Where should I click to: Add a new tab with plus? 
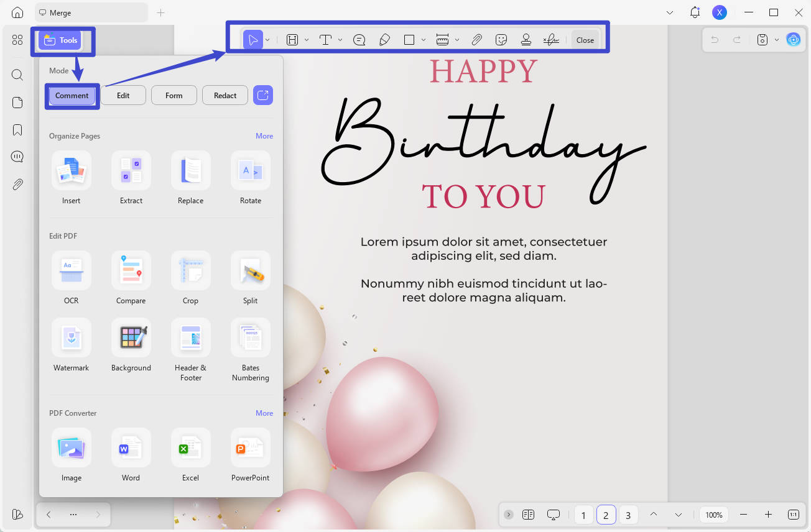160,12
